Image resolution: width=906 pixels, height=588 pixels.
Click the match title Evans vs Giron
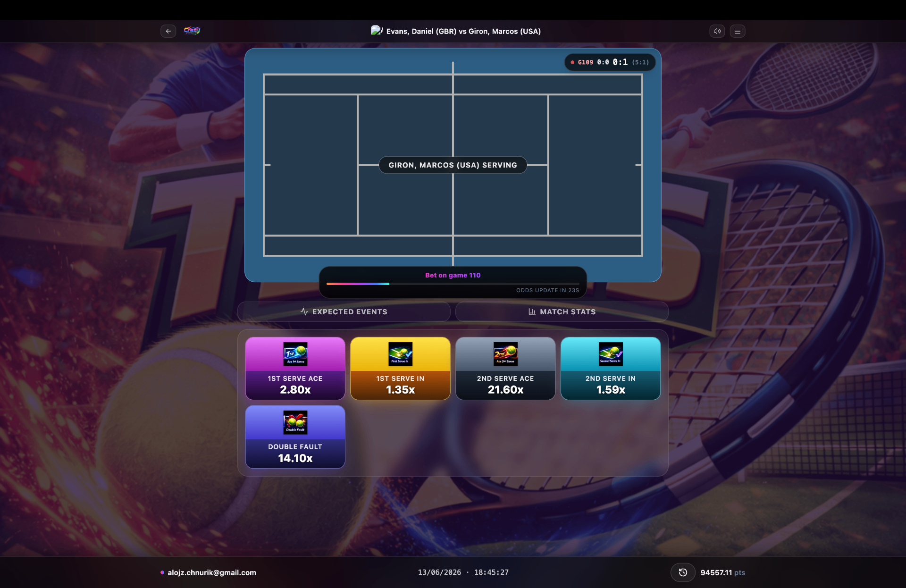pos(463,31)
